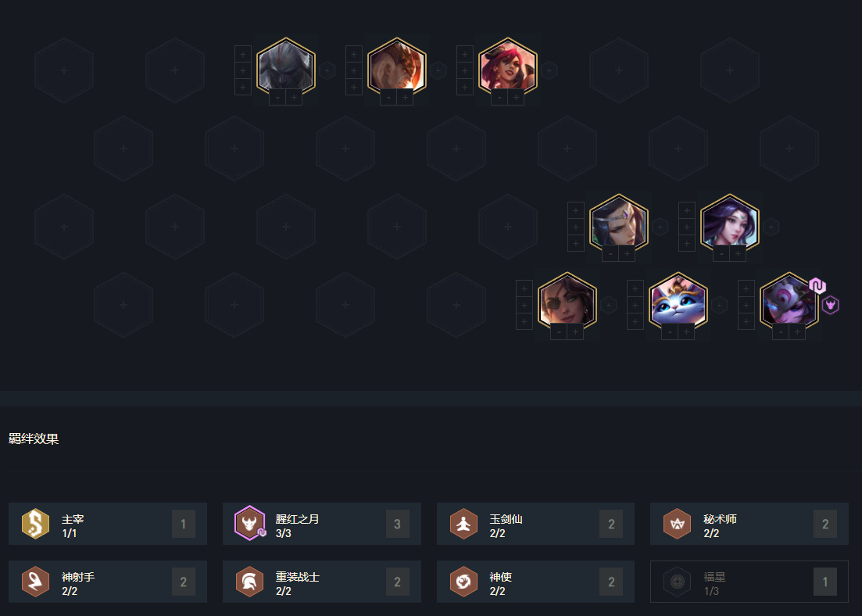
Task: Add item to eyepatch champion's middle slot
Action: 524,305
